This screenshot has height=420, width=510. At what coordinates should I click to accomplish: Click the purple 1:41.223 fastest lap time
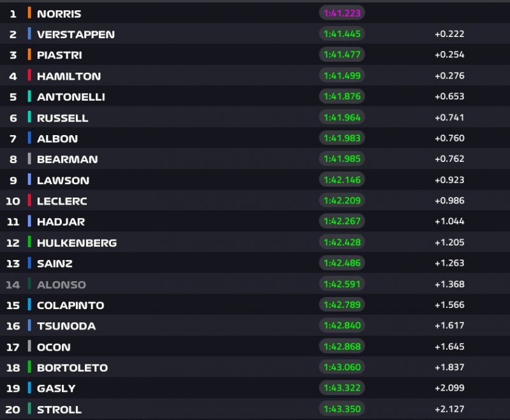[342, 13]
